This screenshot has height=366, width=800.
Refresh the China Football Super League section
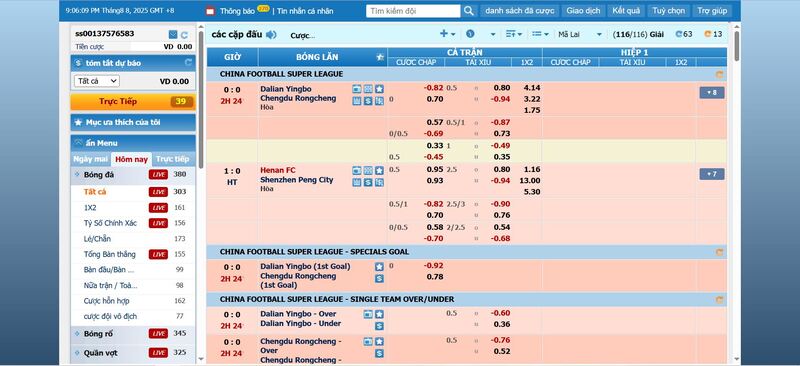(719, 75)
